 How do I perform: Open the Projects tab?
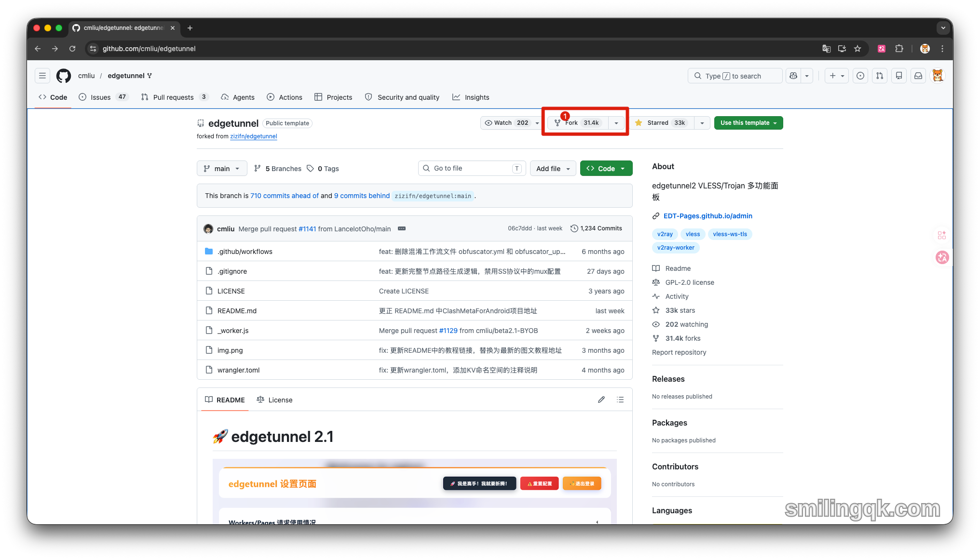coord(333,97)
